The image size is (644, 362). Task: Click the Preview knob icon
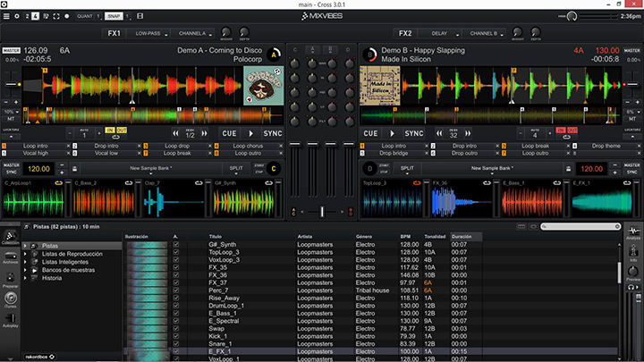(x=633, y=273)
